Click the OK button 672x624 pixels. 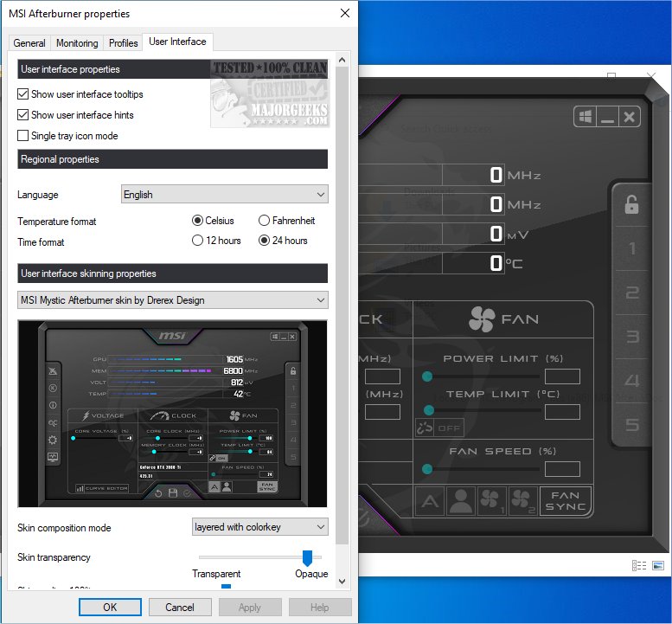(110, 608)
